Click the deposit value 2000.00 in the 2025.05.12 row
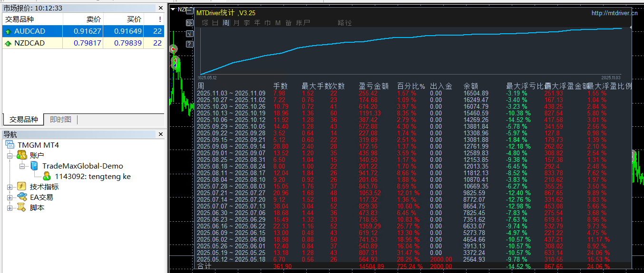This screenshot has width=644, height=273. click(x=441, y=260)
